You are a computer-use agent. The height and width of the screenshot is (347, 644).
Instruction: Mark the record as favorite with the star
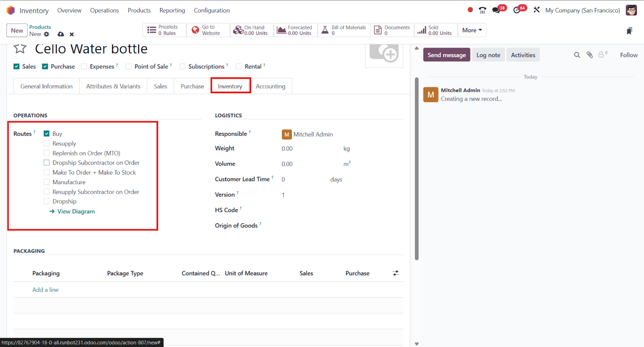[19, 48]
